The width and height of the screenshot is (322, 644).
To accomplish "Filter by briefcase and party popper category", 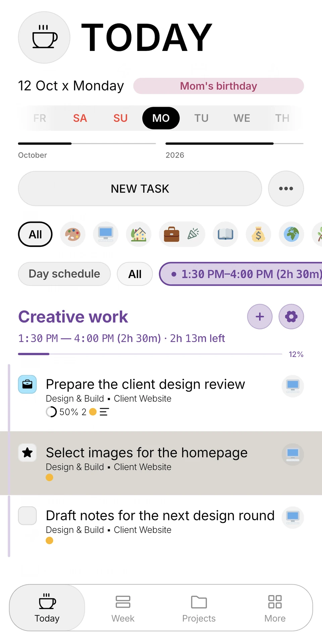I will pyautogui.click(x=182, y=234).
